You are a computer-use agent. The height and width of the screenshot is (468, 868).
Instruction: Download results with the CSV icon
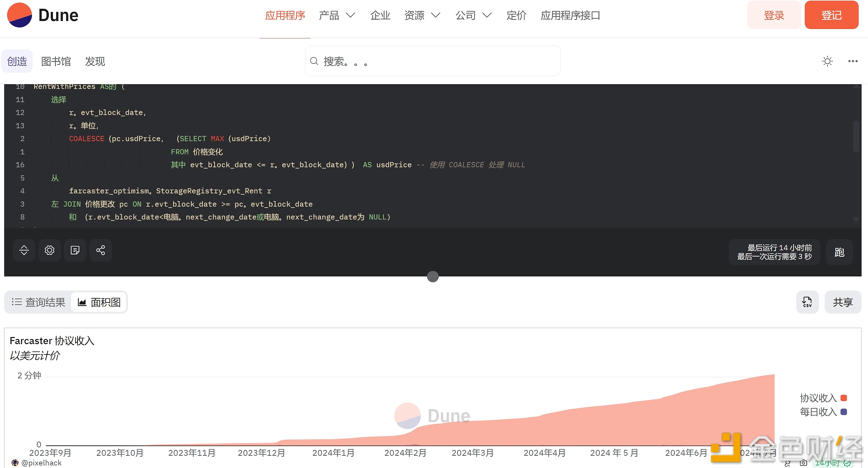pyautogui.click(x=807, y=302)
